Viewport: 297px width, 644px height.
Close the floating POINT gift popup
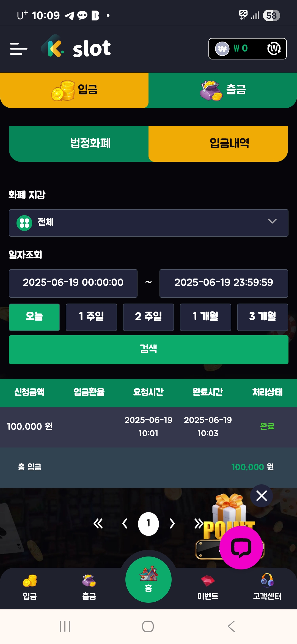[261, 496]
